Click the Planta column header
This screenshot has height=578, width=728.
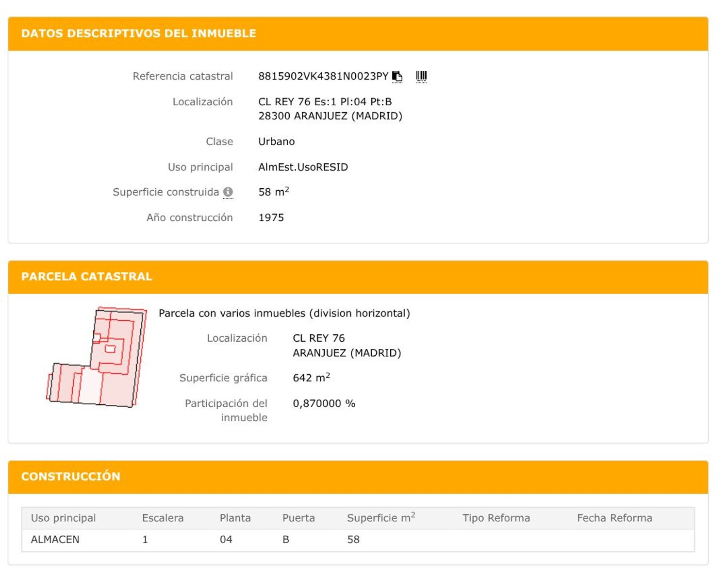[235, 518]
